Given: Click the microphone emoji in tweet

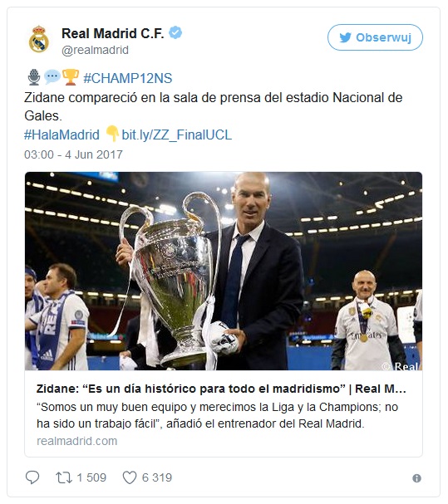Looking at the screenshot, I should (34, 77).
